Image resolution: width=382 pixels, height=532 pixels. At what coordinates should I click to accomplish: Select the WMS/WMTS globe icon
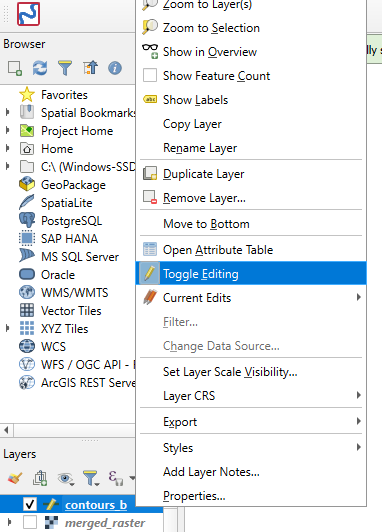(27, 292)
